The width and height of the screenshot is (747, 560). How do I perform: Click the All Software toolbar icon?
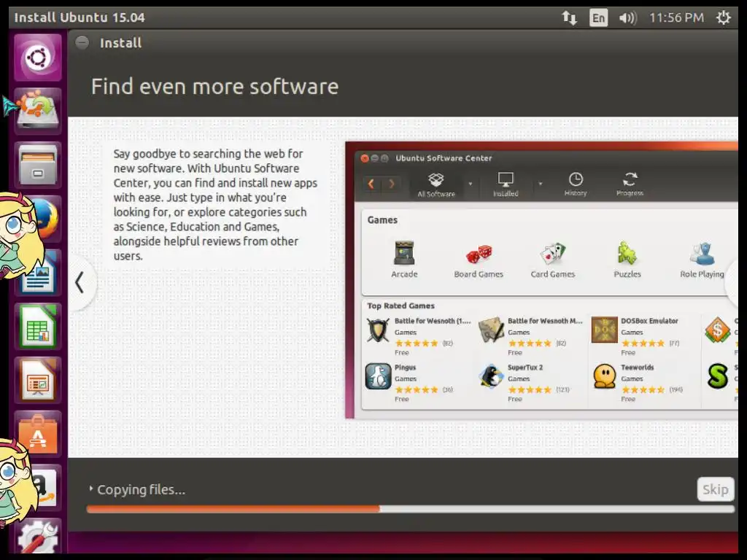[x=436, y=184]
